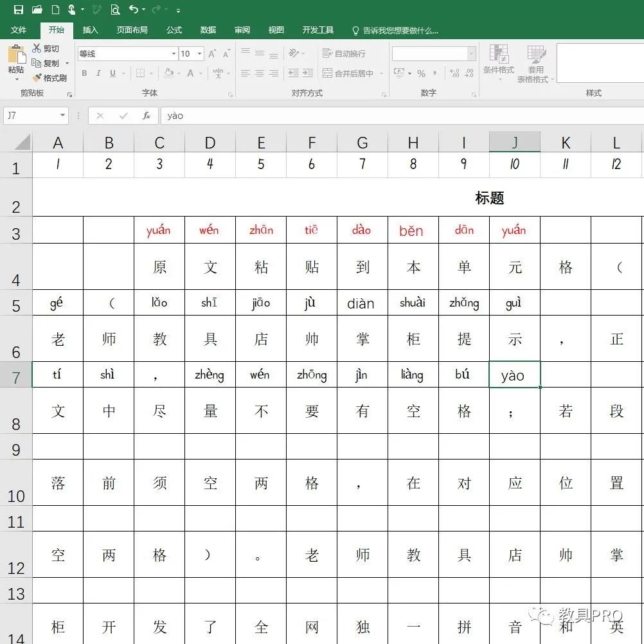This screenshot has height=644, width=644.
Task: Enable 自动换行 wrap text
Action: pos(344,54)
